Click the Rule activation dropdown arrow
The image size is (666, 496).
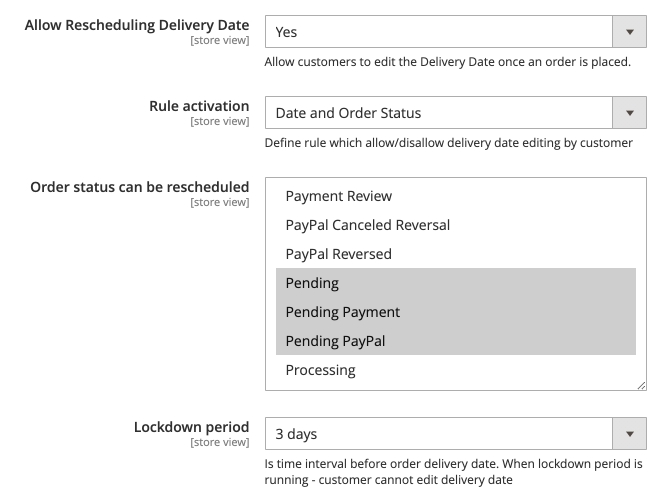pos(628,113)
